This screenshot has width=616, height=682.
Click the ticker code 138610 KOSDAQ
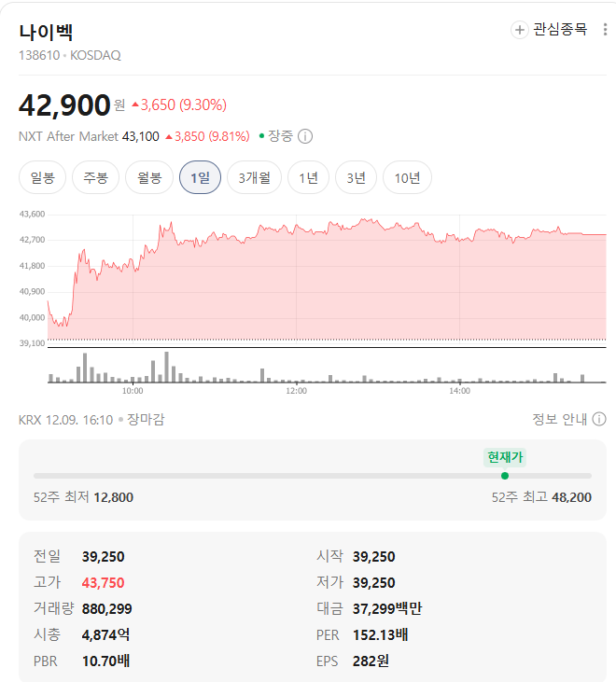[70, 55]
